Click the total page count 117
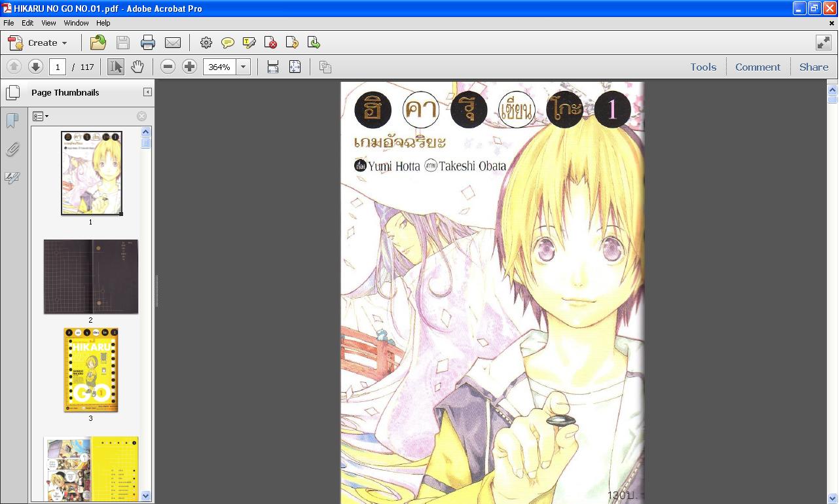The image size is (840, 504). tap(87, 67)
